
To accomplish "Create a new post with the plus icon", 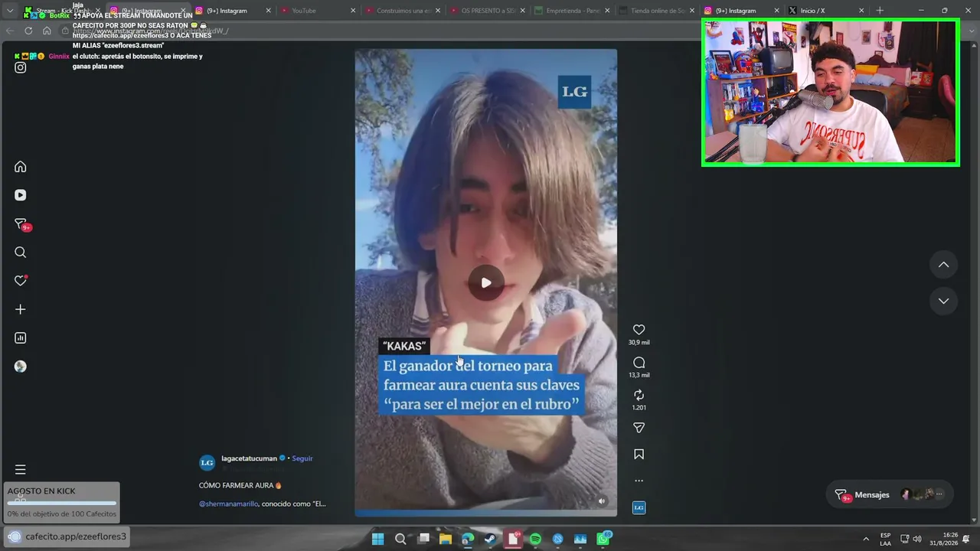I will coord(21,309).
